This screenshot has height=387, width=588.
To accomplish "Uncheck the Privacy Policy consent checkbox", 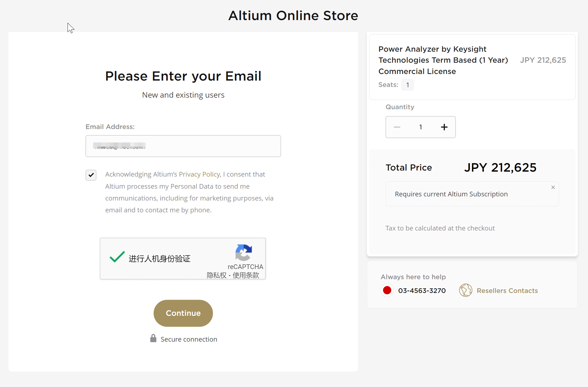I will click(91, 175).
